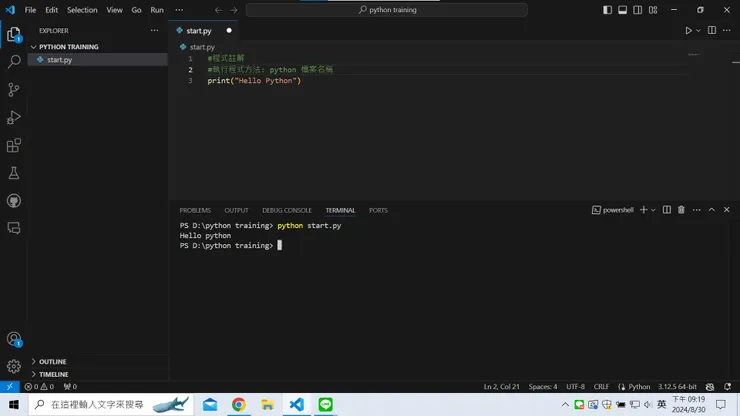Click errors and warnings count in status bar

39,387
